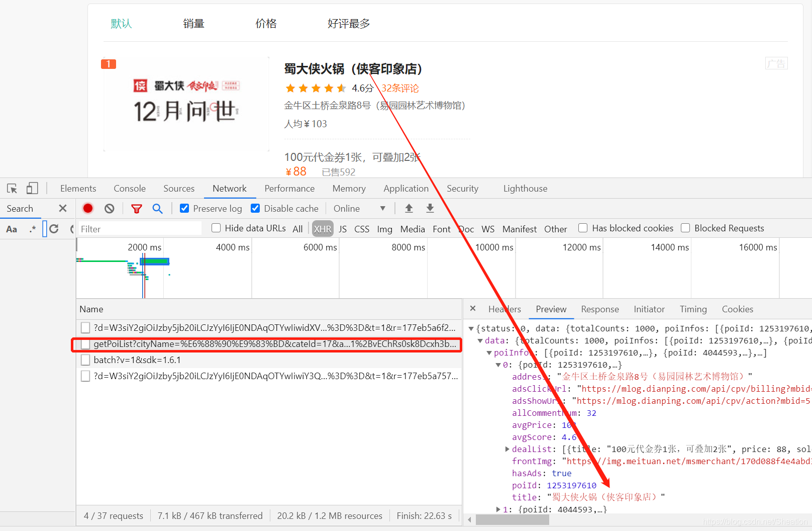Image resolution: width=812 pixels, height=531 pixels.
Task: Switch to the Response tab
Action: click(x=600, y=309)
